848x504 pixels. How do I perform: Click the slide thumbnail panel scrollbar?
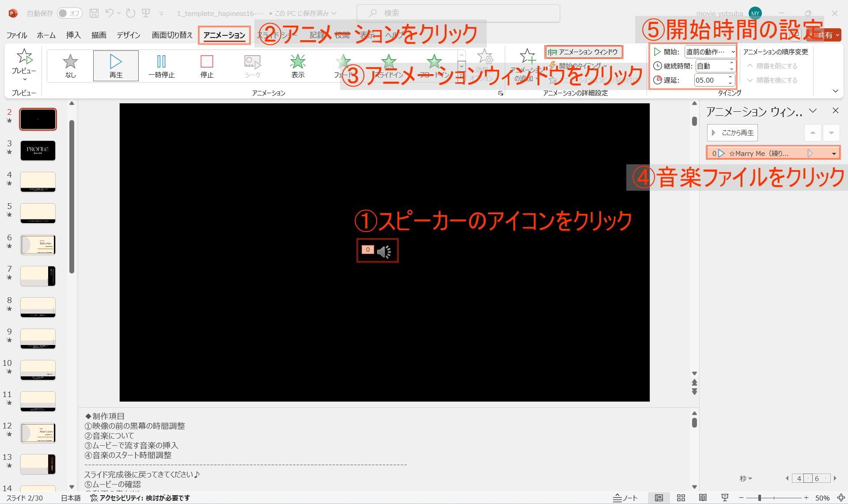pos(72,197)
